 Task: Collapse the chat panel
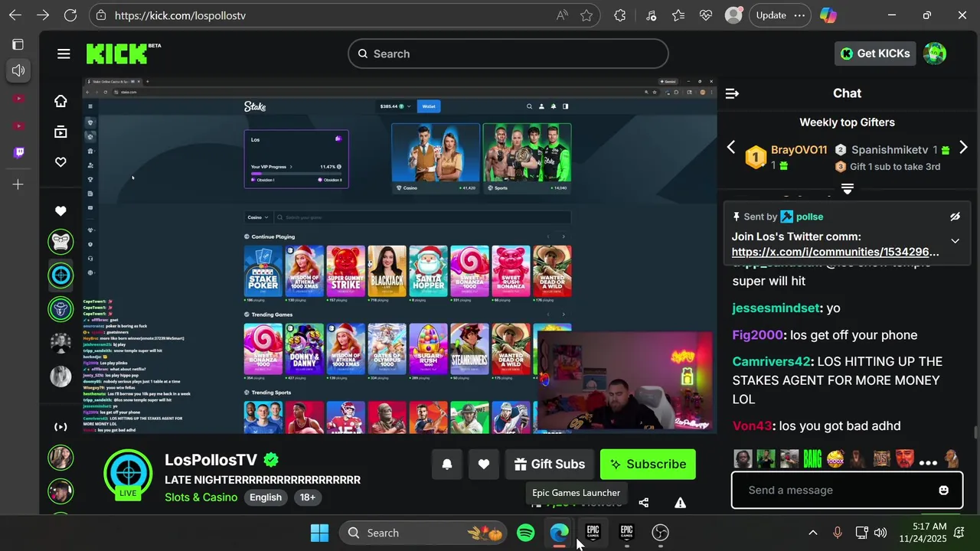point(732,93)
